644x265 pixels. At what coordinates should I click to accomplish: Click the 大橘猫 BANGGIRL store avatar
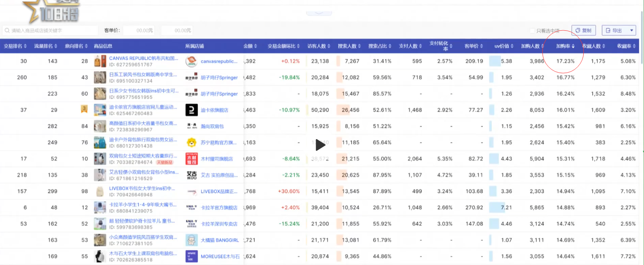click(191, 240)
